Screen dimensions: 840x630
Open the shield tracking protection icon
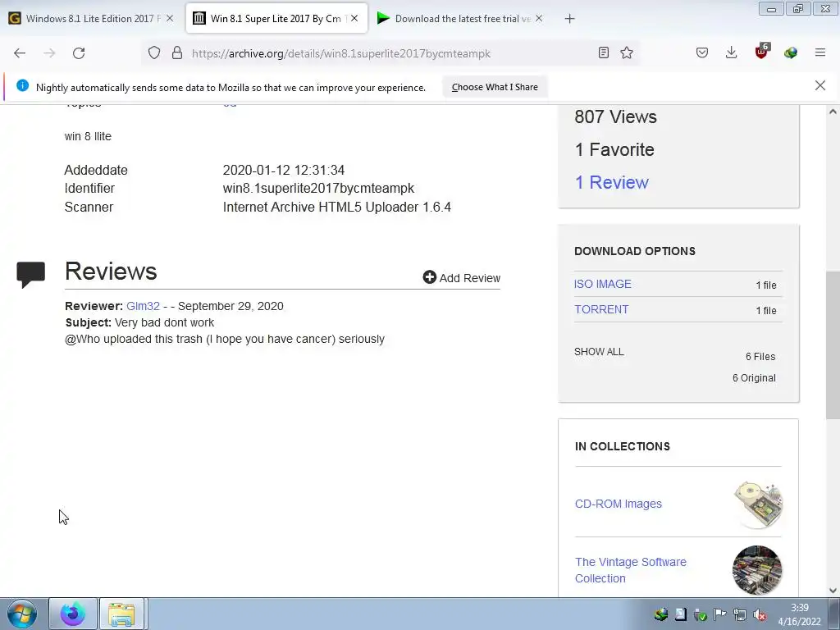point(154,53)
